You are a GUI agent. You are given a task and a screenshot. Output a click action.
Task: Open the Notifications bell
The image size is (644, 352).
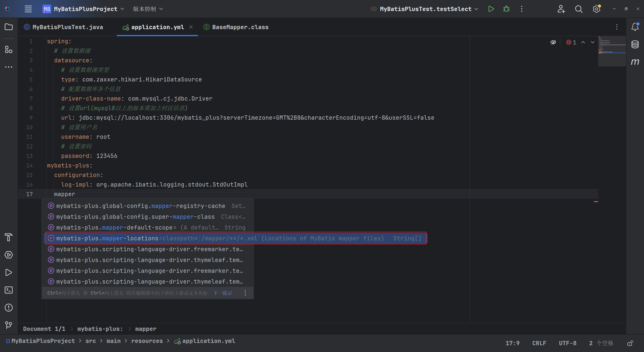[x=635, y=27]
